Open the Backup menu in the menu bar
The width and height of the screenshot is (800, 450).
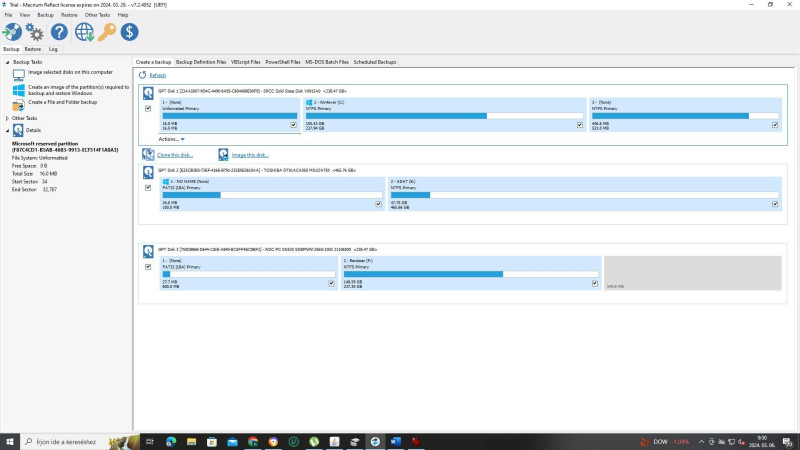[45, 15]
